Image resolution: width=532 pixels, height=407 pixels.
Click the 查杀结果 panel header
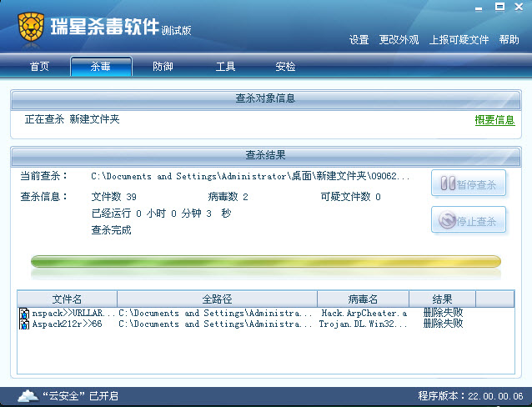(x=266, y=155)
